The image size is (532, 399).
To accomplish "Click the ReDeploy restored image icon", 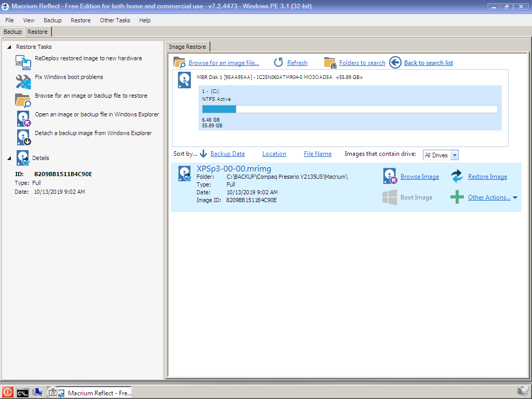I will click(x=23, y=62).
